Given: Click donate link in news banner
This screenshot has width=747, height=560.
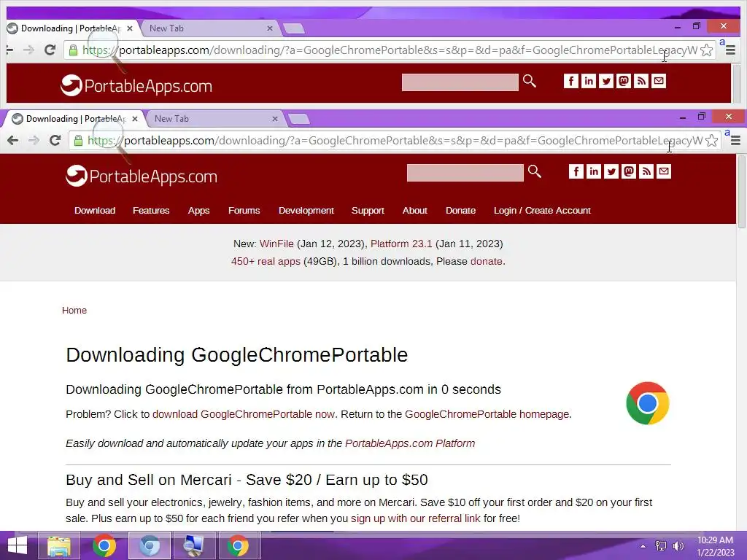Looking at the screenshot, I should [x=487, y=262].
